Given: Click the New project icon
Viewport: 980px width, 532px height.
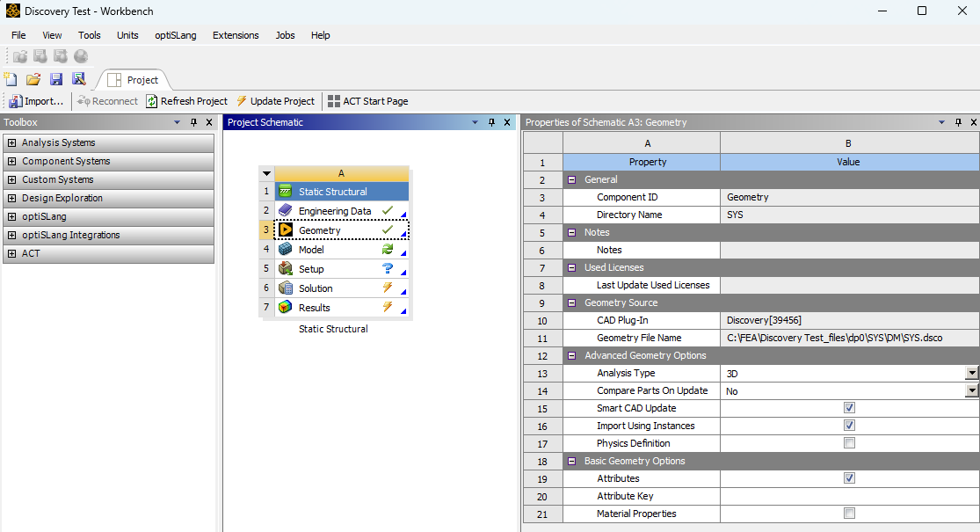Looking at the screenshot, I should pos(11,79).
